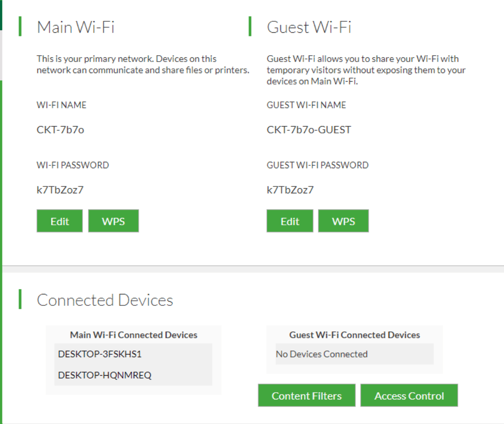Click Main Wi-Fi Connected Devices list header
Image resolution: width=504 pixels, height=424 pixels.
[133, 335]
